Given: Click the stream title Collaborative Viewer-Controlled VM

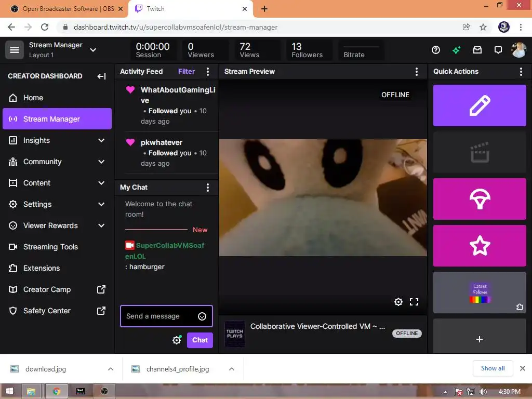Looking at the screenshot, I should point(317,326).
